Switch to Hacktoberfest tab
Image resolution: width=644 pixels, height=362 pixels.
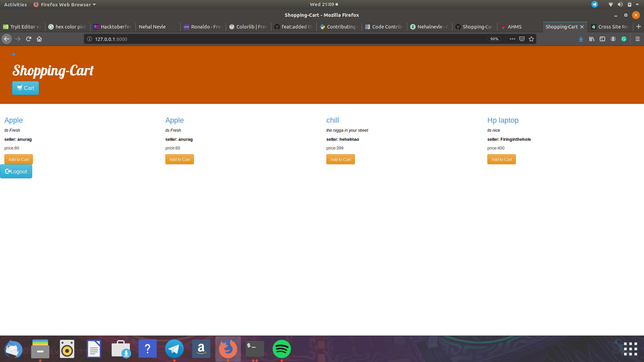pos(113,27)
